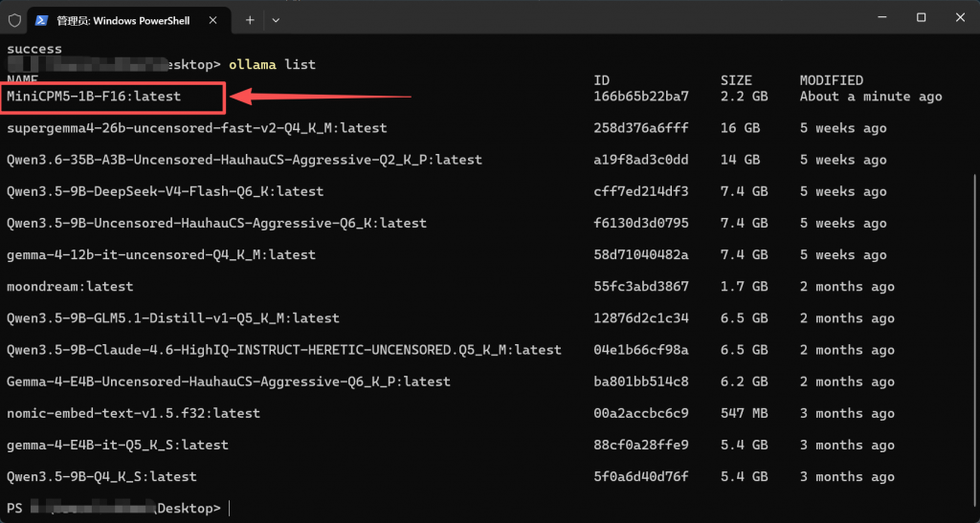Image resolution: width=980 pixels, height=523 pixels.
Task: Click the ID f6130d3d0795
Action: [x=641, y=223]
